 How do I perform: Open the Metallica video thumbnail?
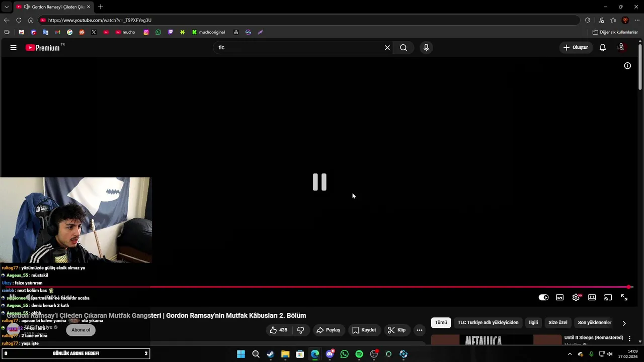[x=496, y=340]
